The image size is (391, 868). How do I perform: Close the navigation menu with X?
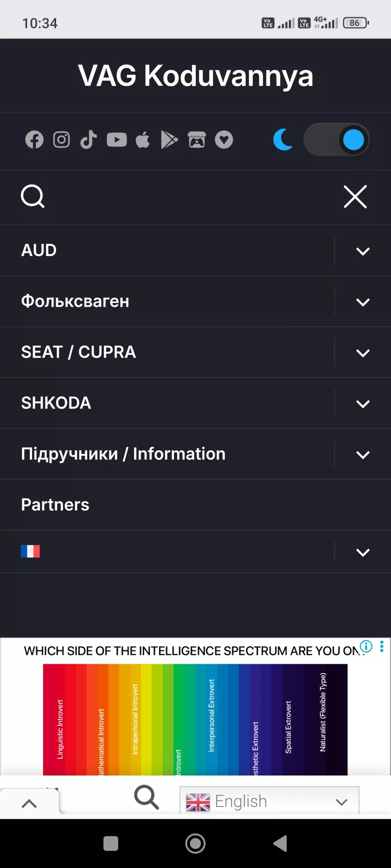(x=355, y=196)
